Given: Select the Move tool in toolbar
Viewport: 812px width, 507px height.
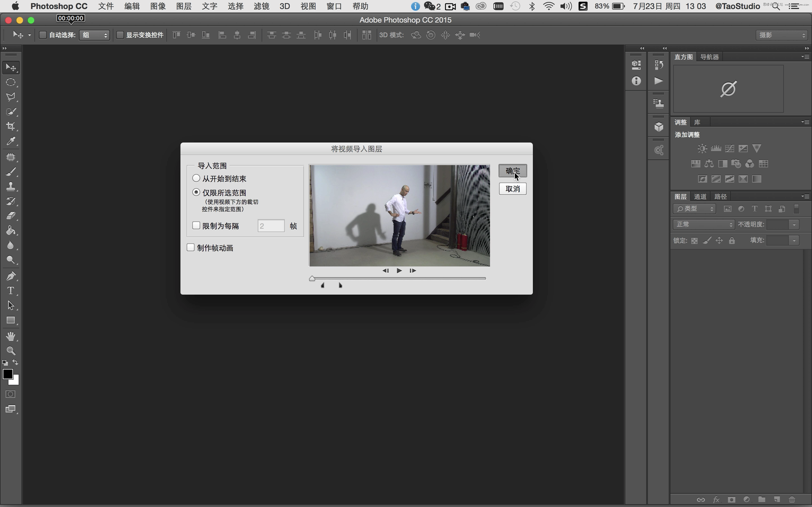Looking at the screenshot, I should point(11,67).
